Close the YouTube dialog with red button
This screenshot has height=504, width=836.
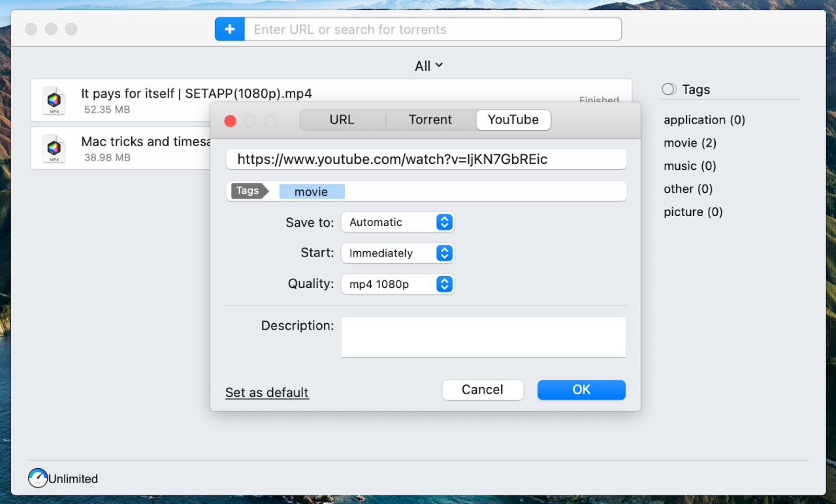click(x=230, y=121)
